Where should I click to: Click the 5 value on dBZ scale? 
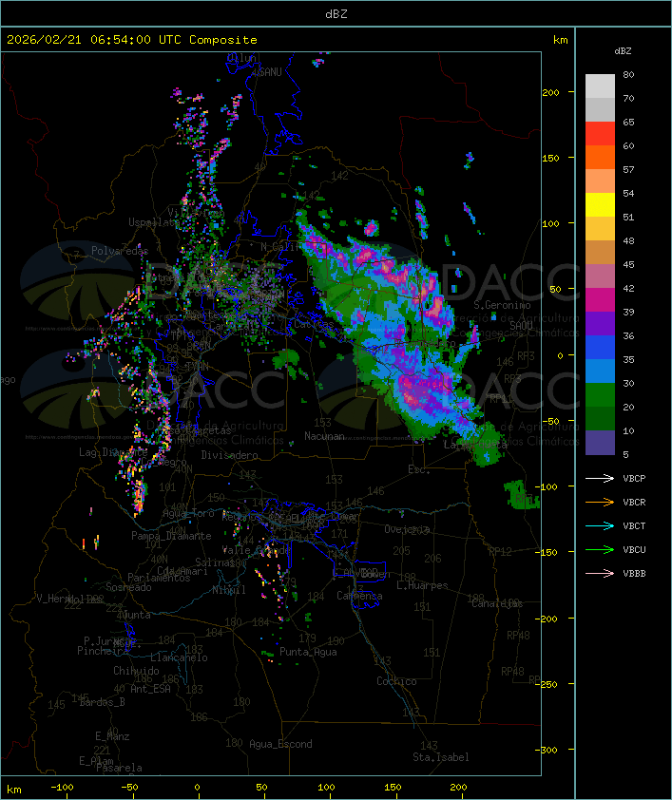(625, 454)
